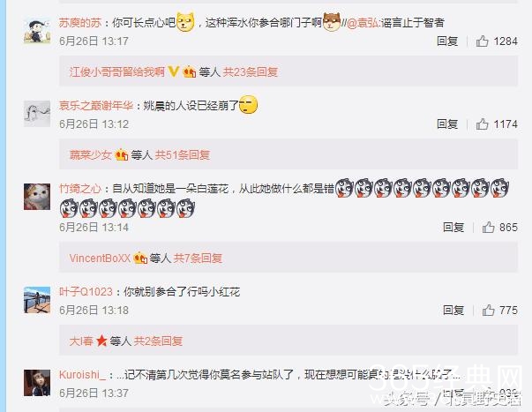
Task: Expand 共7条回复 thread
Action: coord(198,258)
